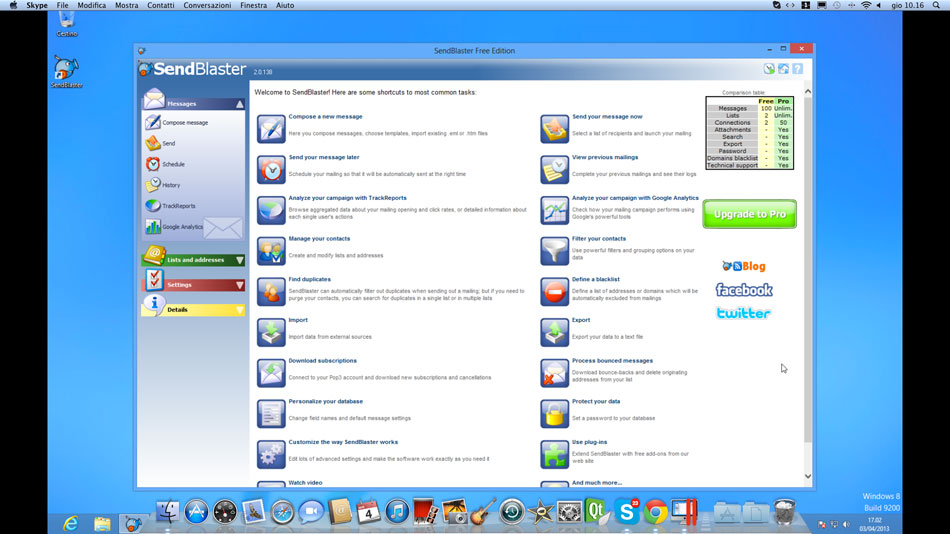Click the scroll up arrow of the main panel
950x534 pixels.
coord(808,92)
